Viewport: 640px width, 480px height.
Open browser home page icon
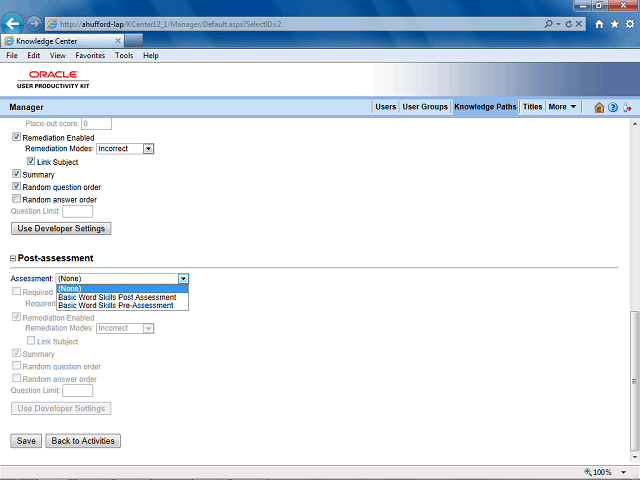coord(599,24)
